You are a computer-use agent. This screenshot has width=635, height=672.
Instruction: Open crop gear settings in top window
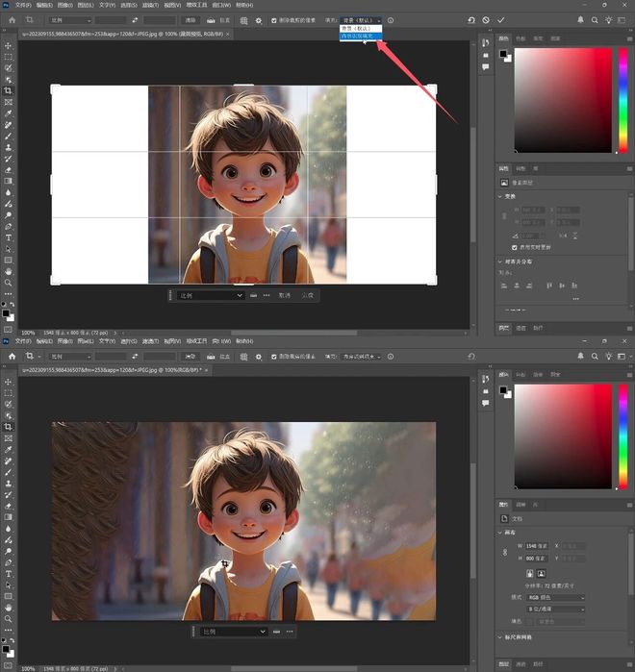[x=259, y=20]
